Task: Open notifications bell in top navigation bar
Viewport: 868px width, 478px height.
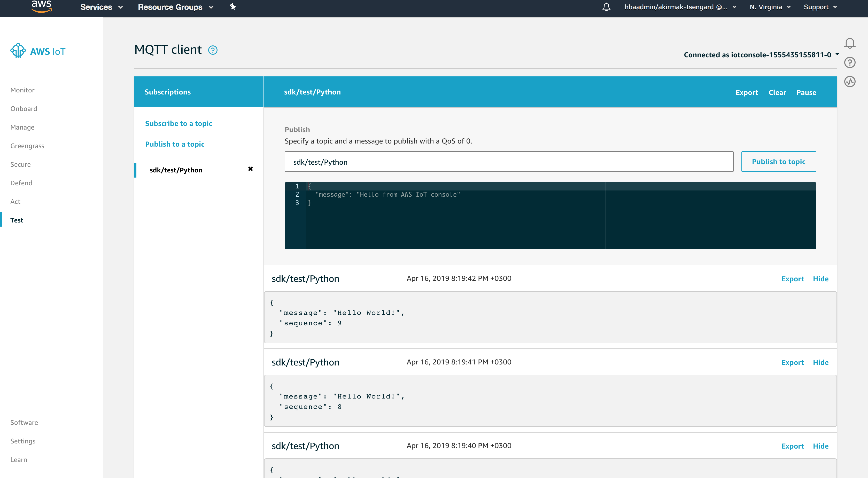Action: pyautogui.click(x=606, y=7)
